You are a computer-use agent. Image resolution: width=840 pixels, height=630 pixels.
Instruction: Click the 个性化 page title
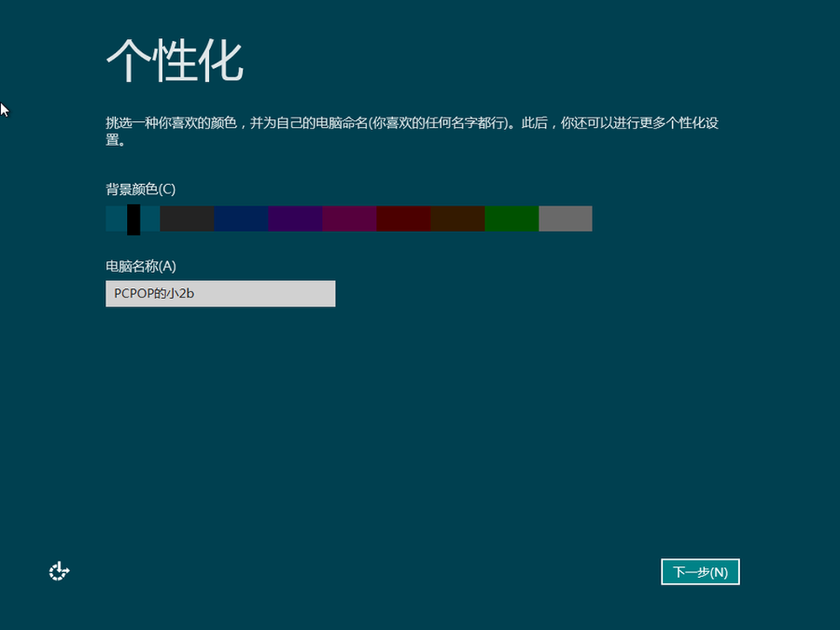(175, 60)
